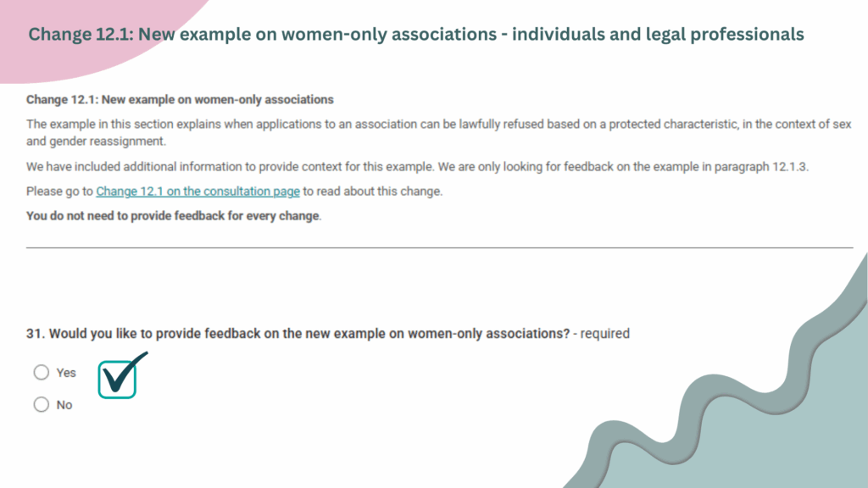868x488 pixels.
Task: Click the large slide title heading
Action: (415, 34)
